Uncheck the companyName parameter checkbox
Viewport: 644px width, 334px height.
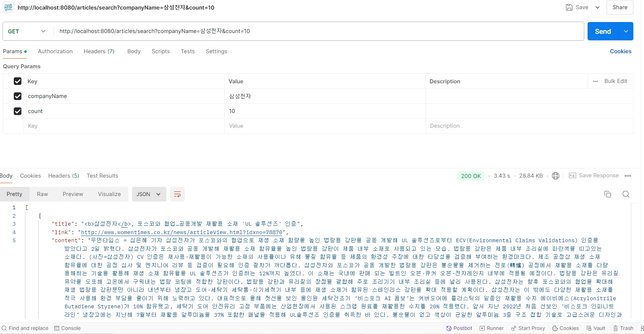tap(18, 96)
